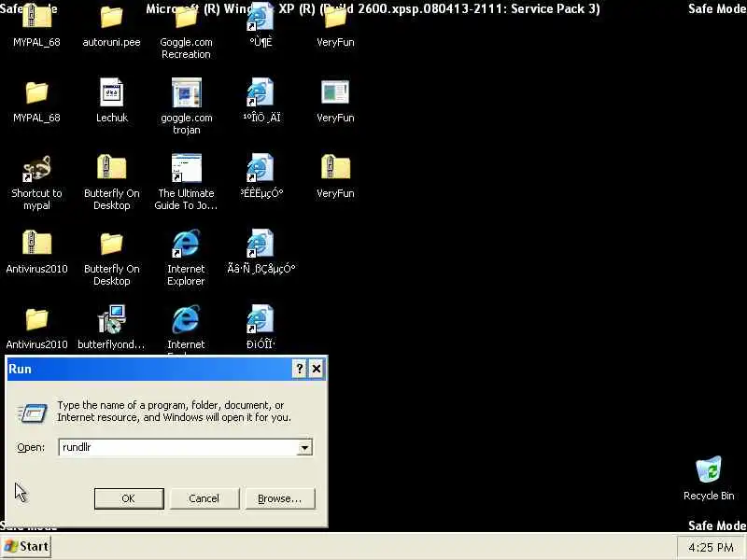
Task: Confirm with the OK button
Action: coord(129,498)
